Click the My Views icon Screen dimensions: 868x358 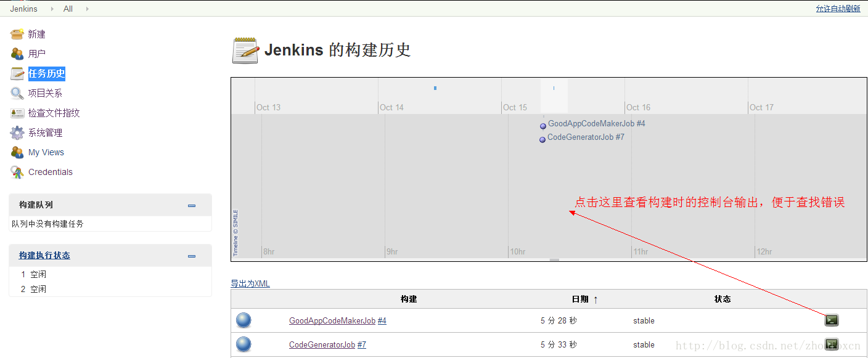[x=17, y=152]
